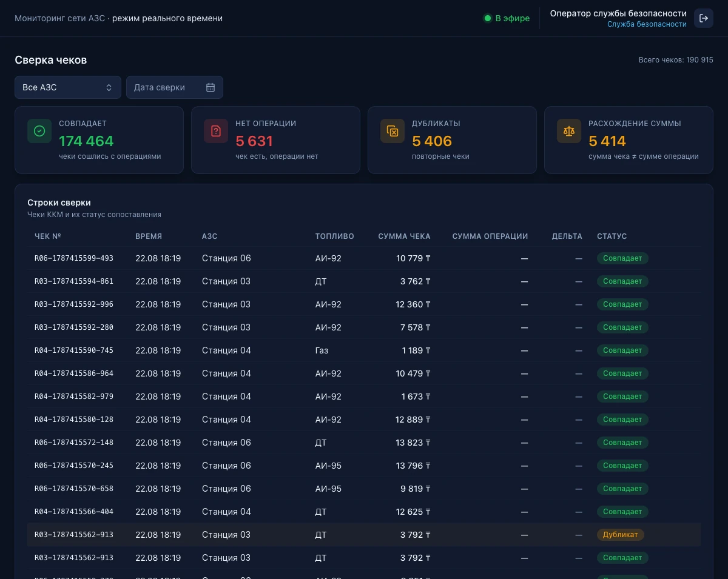The image size is (728, 579).
Task: Click the calendar icon in date field
Action: point(211,87)
